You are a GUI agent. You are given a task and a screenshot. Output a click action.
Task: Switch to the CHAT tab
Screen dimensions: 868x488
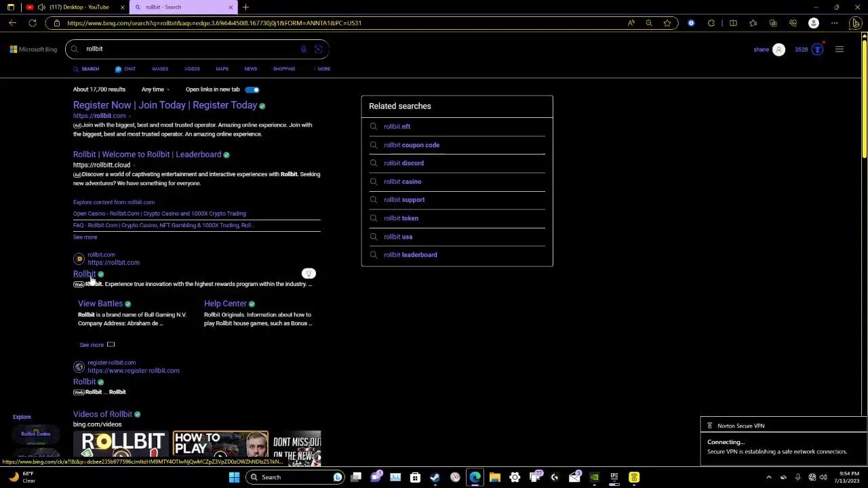[x=125, y=69]
